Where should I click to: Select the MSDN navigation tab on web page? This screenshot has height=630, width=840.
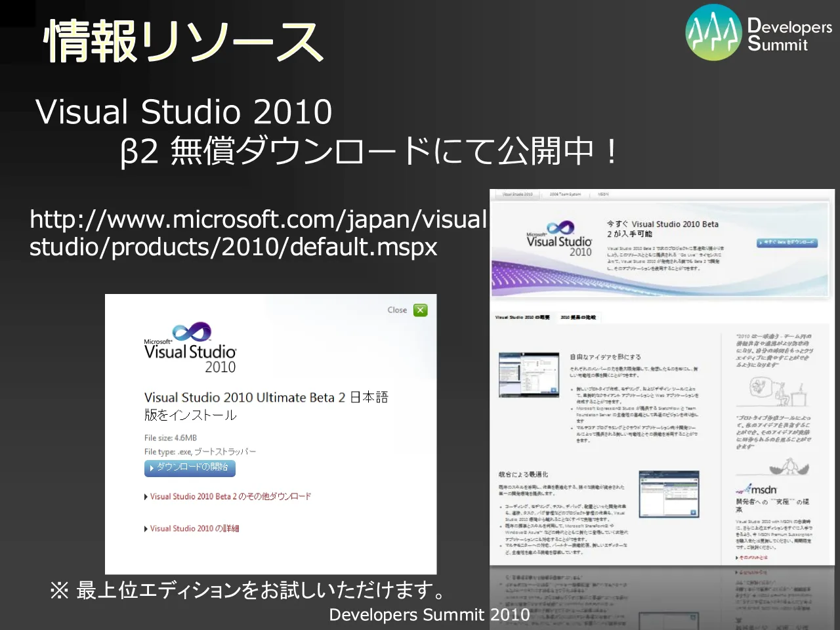[603, 194]
